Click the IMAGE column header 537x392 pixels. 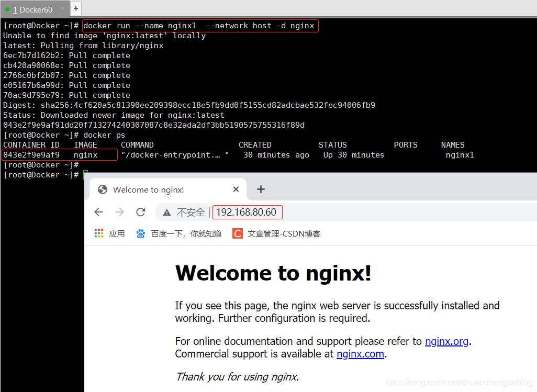(86, 145)
